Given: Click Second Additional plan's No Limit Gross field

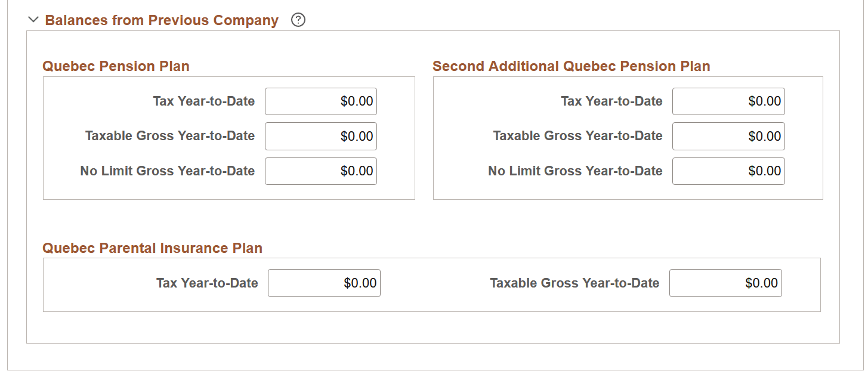Looking at the screenshot, I should (728, 171).
